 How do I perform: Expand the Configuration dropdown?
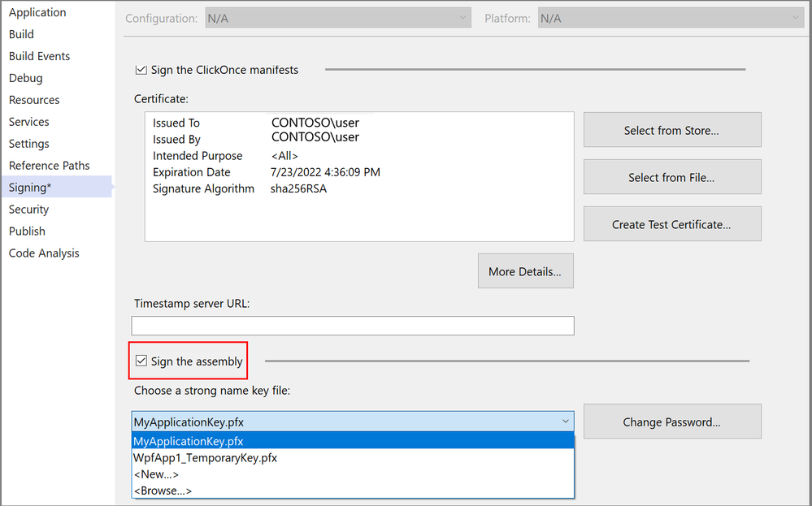click(x=338, y=18)
